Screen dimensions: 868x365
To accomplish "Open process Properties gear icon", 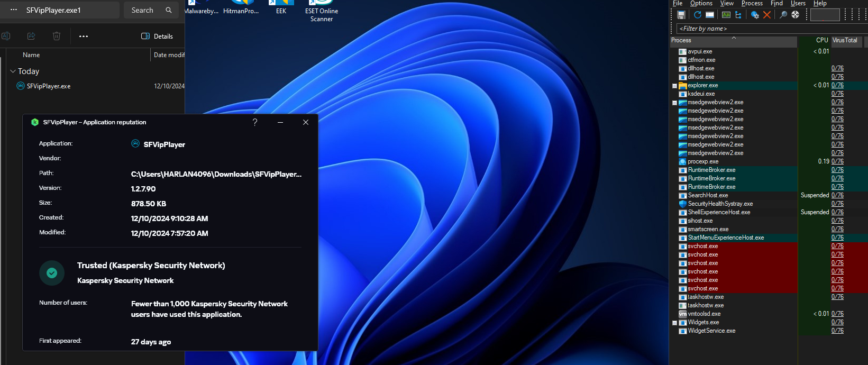I will pos(755,15).
